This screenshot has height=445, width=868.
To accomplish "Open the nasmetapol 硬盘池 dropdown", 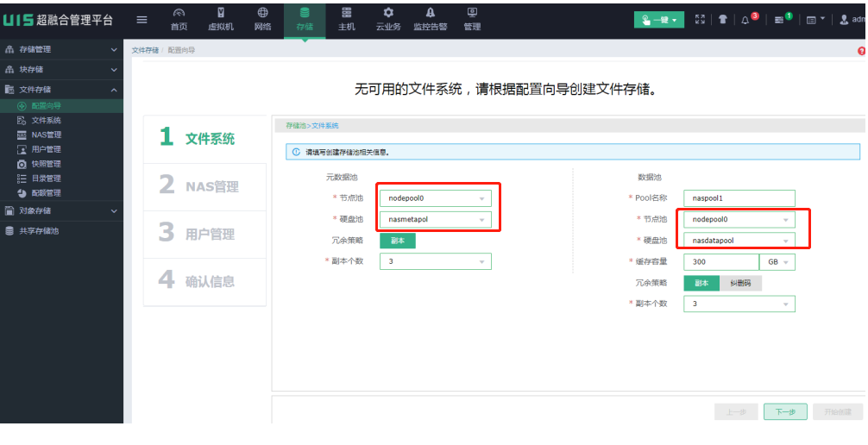I will 435,219.
